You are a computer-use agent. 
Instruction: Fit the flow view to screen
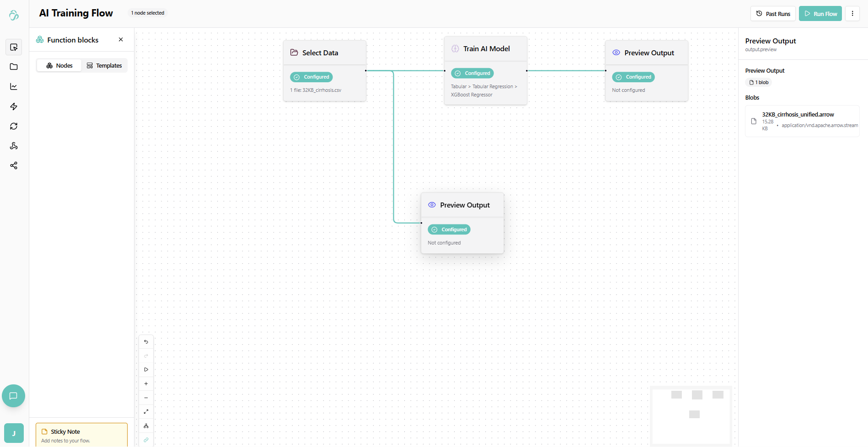coord(146,412)
